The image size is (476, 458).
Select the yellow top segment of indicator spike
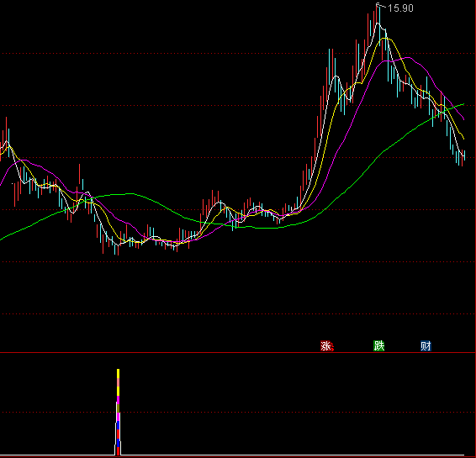point(118,374)
